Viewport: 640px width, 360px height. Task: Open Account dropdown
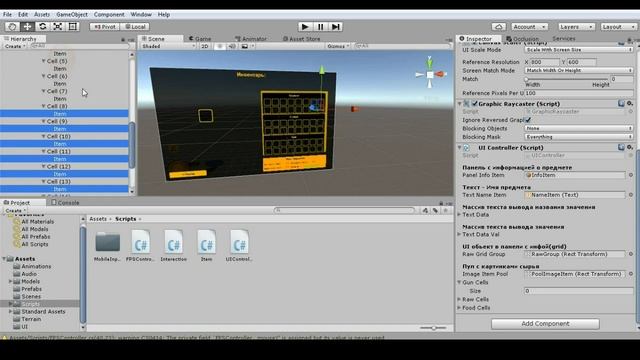529,27
